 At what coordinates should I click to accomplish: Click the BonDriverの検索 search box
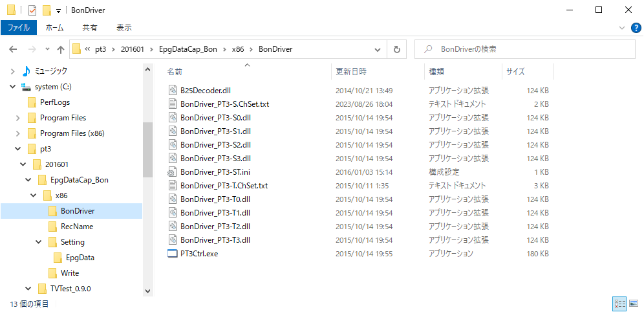(x=525, y=49)
